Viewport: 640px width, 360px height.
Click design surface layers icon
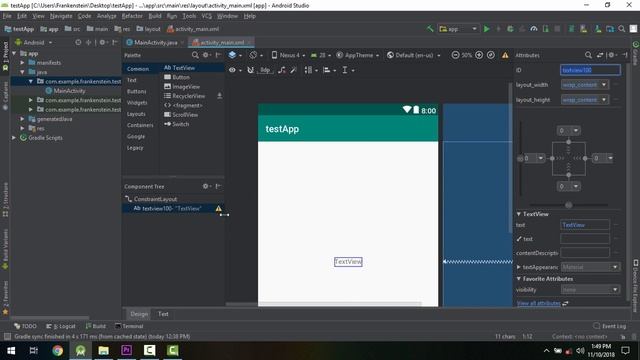pyautogui.click(x=232, y=55)
